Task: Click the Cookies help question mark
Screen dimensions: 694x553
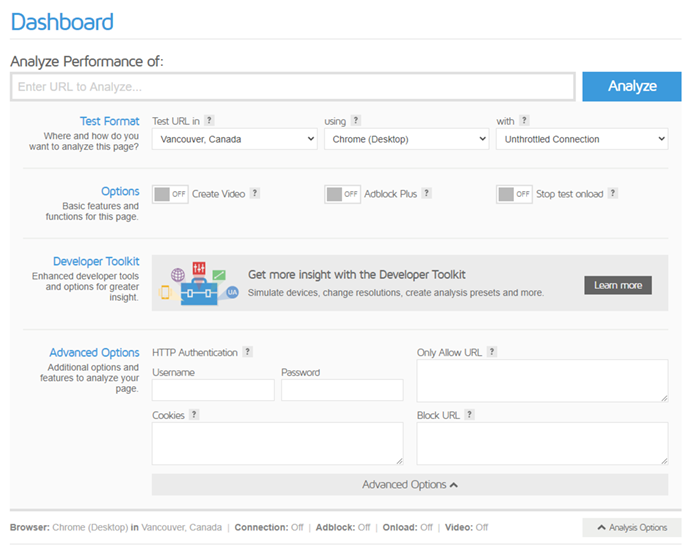Action: pyautogui.click(x=194, y=415)
